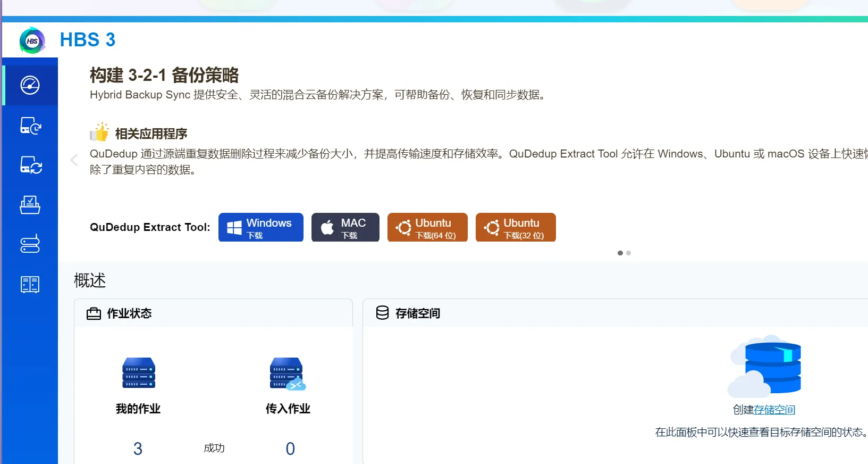The height and width of the screenshot is (464, 868).
Task: Go to previous banner slide arrow
Action: [74, 160]
